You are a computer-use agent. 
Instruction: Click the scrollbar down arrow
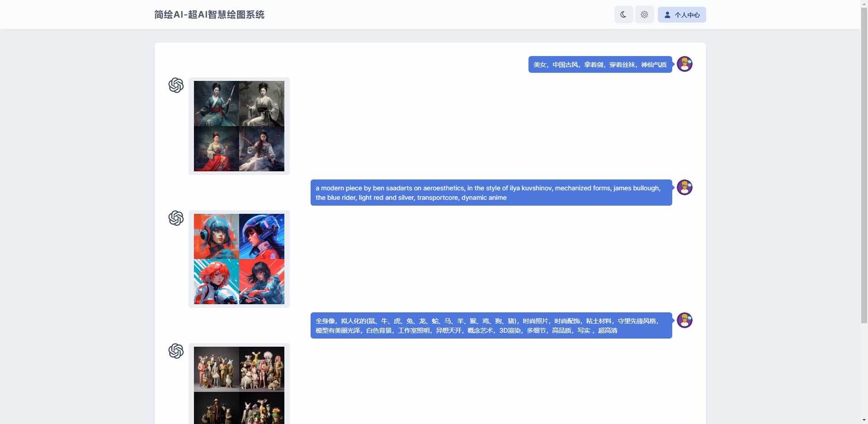(864, 419)
